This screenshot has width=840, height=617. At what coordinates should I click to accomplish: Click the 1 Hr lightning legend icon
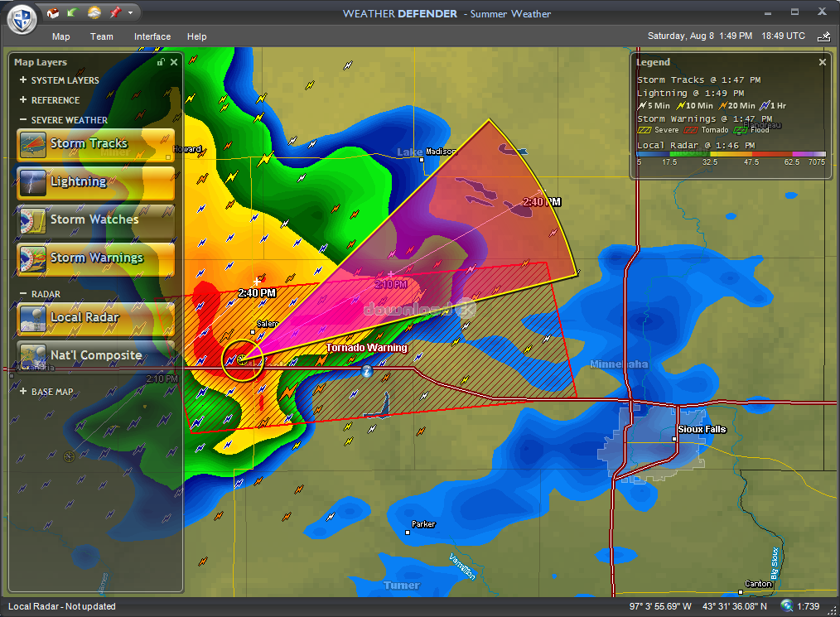(x=765, y=105)
